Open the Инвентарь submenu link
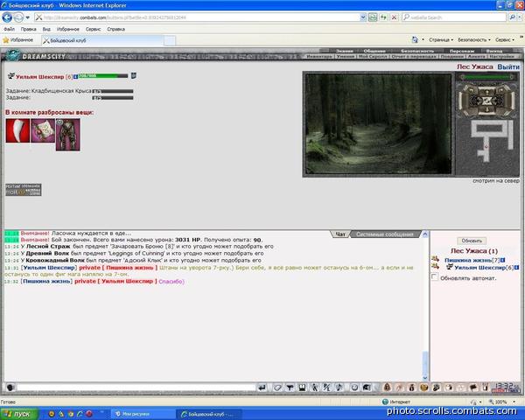525x420 pixels. point(319,57)
